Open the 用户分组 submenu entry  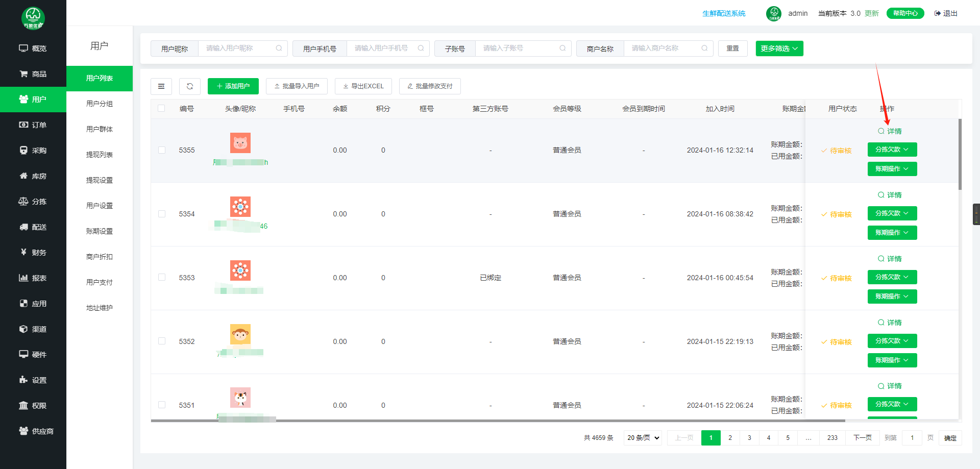[99, 103]
